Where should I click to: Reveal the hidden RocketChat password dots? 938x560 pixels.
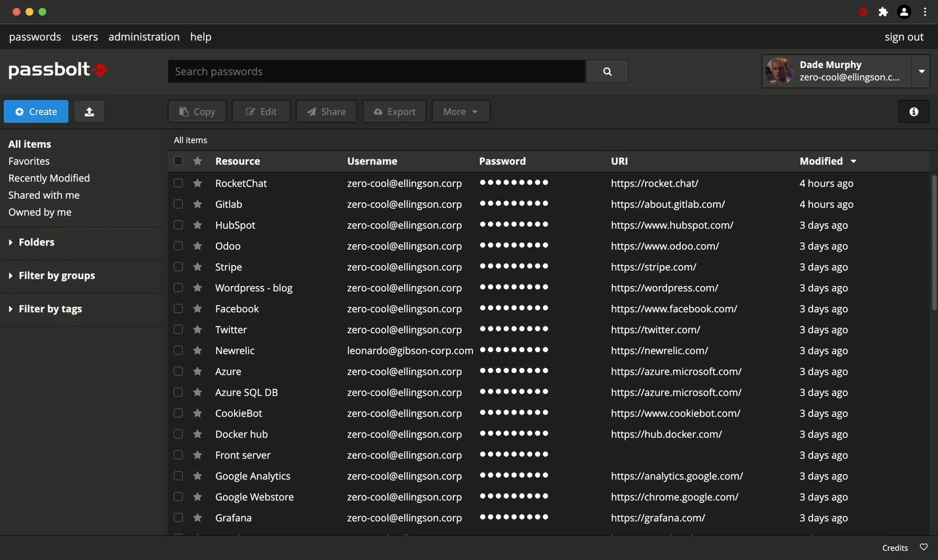(514, 183)
